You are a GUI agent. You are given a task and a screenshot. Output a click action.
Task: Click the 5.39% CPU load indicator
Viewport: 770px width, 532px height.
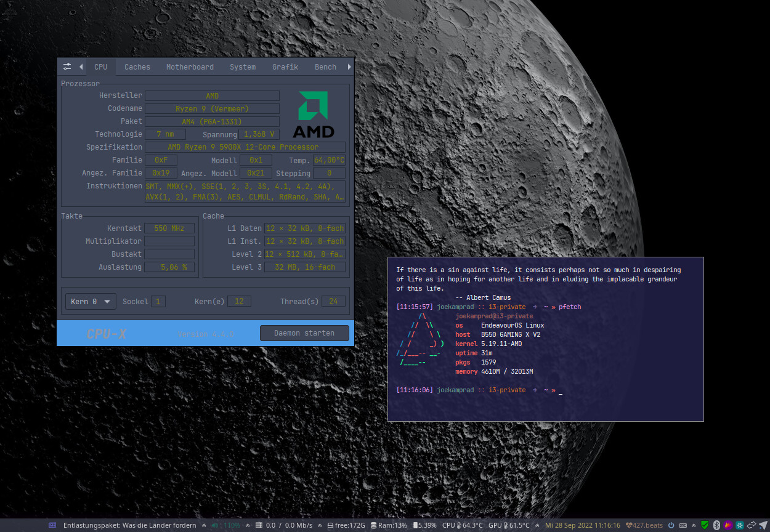click(x=424, y=525)
